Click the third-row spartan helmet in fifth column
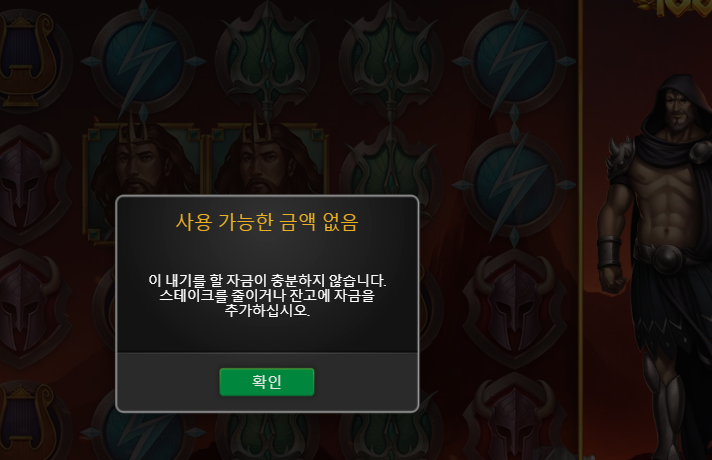 tap(514, 308)
